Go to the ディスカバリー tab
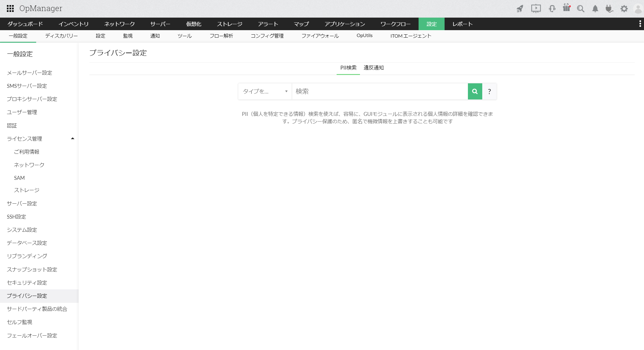Image resolution: width=644 pixels, height=350 pixels. [61, 36]
